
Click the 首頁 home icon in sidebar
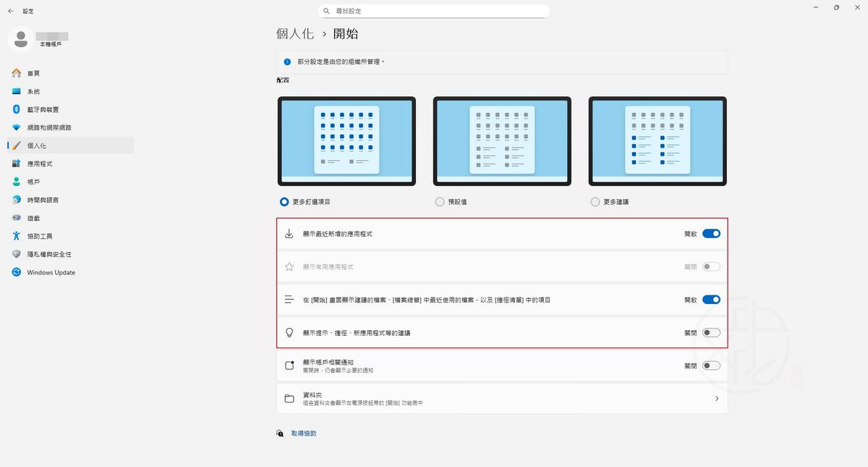tap(16, 73)
